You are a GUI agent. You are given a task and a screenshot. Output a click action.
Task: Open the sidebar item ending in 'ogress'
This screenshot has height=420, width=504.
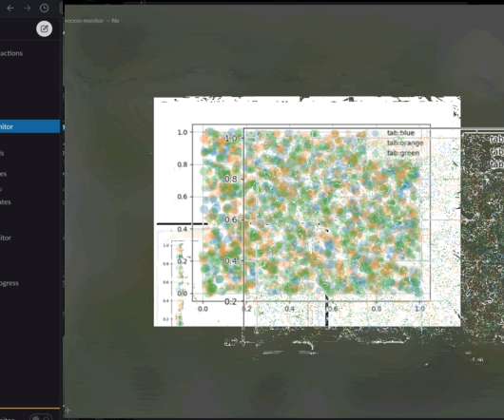coord(10,283)
